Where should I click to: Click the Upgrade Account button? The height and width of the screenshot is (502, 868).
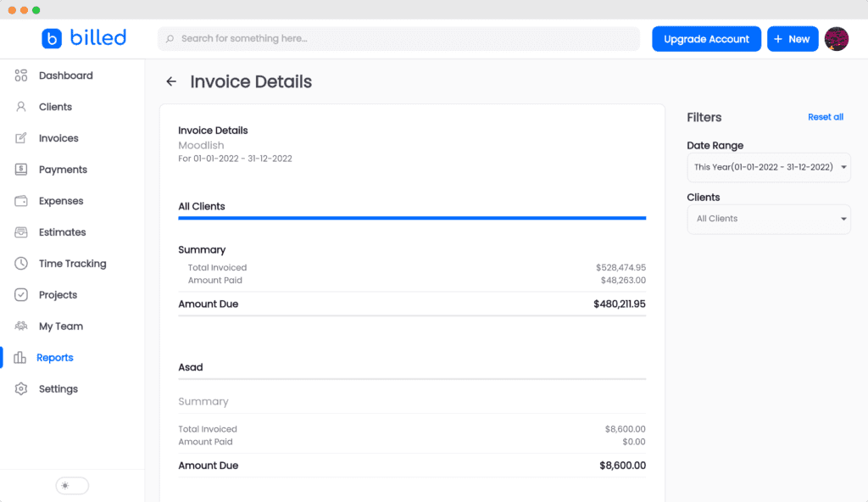point(705,38)
